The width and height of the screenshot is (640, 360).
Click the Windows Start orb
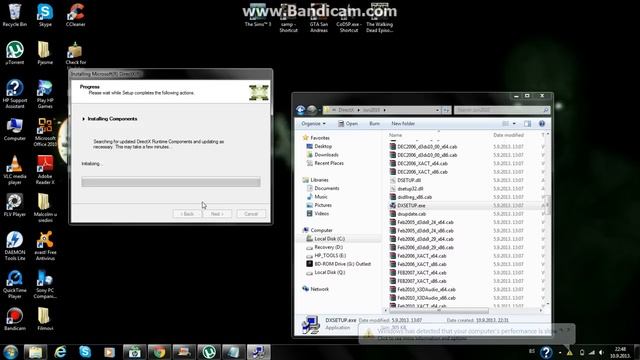coord(10,352)
